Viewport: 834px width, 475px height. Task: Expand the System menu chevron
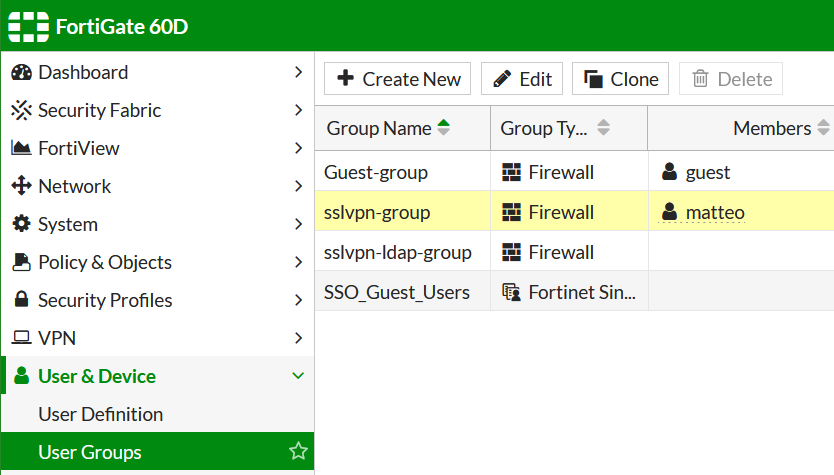(298, 224)
